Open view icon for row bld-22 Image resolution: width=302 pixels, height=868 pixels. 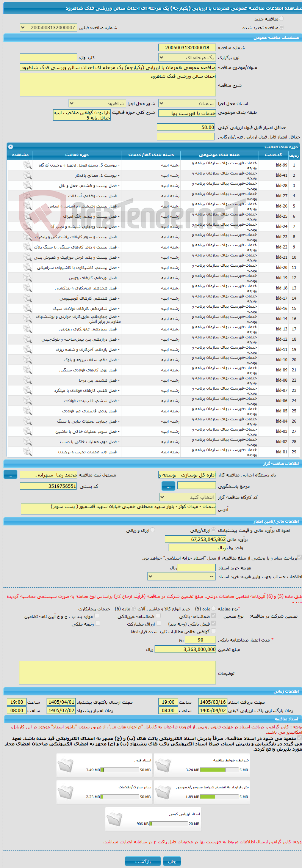27,247
